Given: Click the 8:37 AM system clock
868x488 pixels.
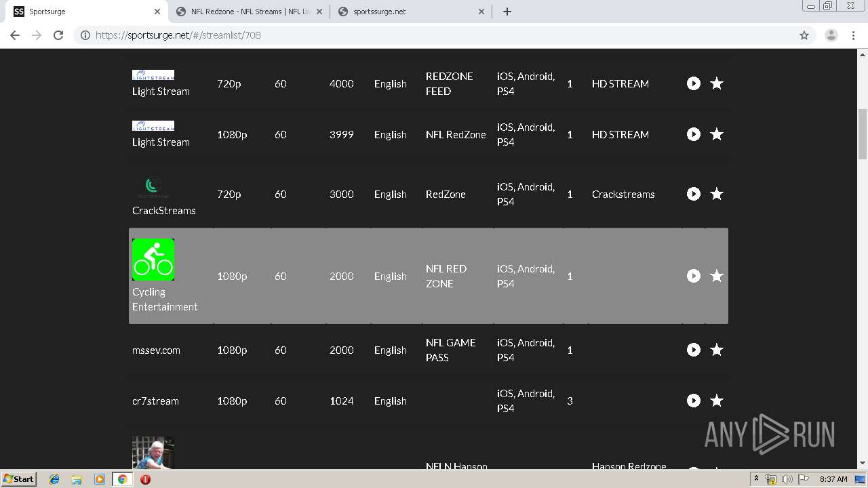Looking at the screenshot, I should 833,479.
